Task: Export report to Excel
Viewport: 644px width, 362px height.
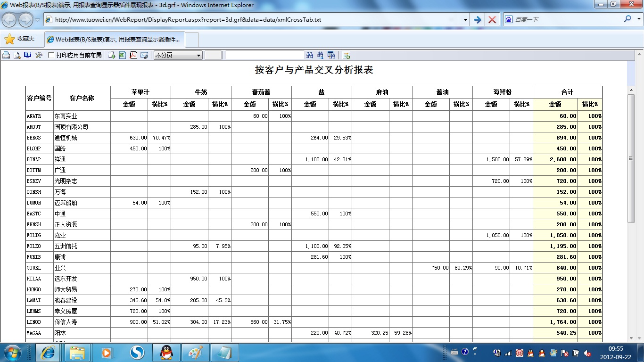Action: pos(123,55)
